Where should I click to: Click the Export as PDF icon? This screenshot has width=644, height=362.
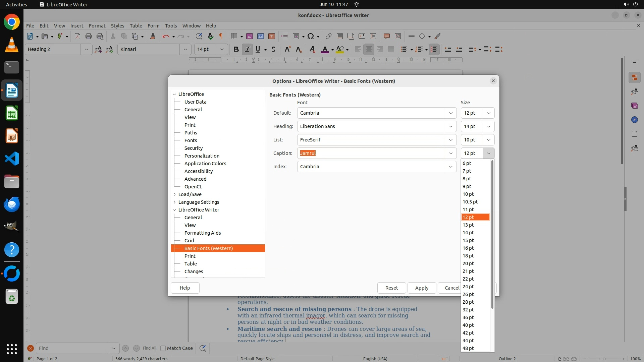(77, 37)
